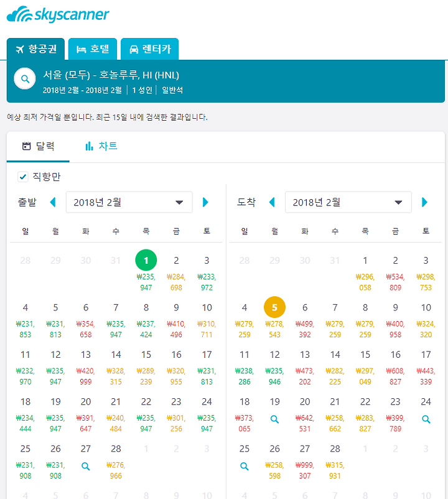This screenshot has width=448, height=499.
Task: Click departure date 13 priced ₩420,999
Action: pos(86,368)
